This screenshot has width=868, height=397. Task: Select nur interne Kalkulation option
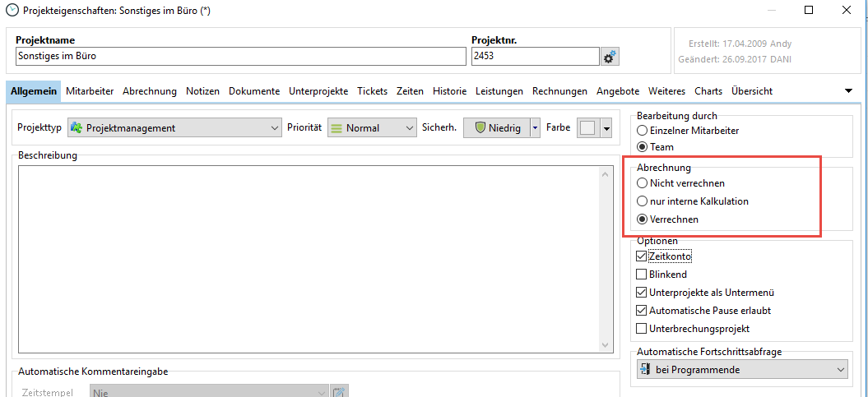tap(643, 201)
